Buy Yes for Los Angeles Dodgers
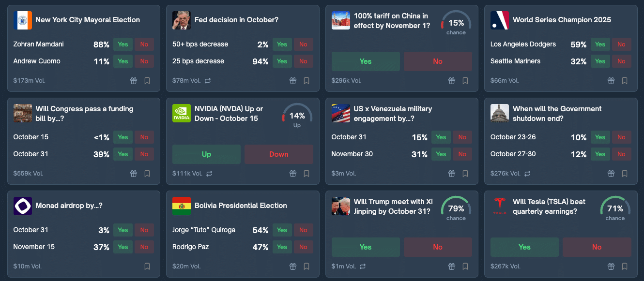The height and width of the screenshot is (281, 644). [600, 44]
